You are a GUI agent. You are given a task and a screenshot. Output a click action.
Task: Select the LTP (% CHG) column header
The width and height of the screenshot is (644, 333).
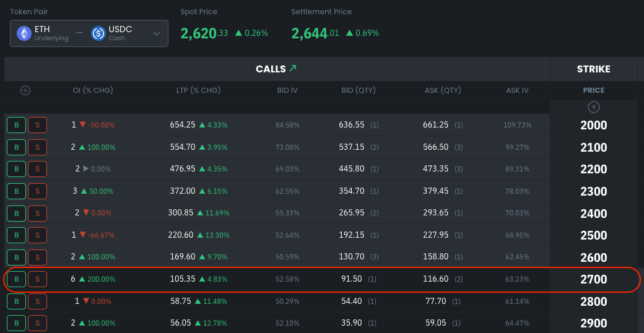click(x=198, y=90)
